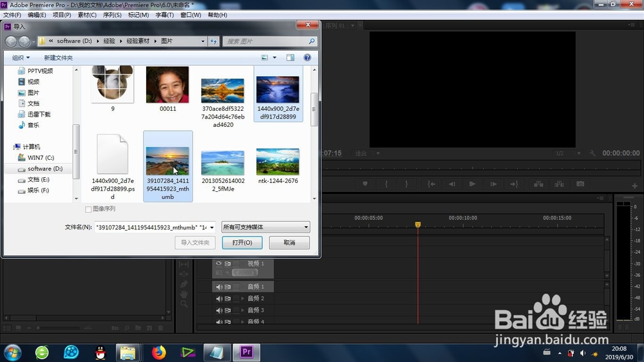Click Go to Out point button
Screen dimensions: 644x362
[x=514, y=184]
